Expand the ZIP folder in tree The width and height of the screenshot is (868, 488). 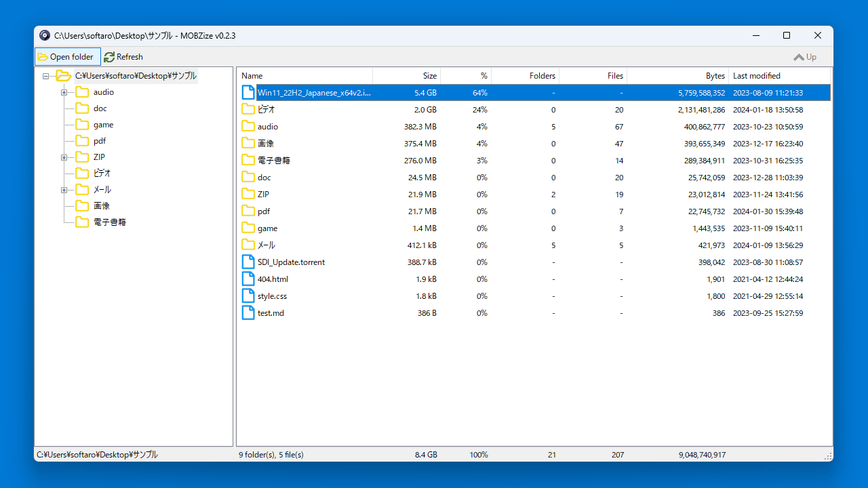point(64,157)
